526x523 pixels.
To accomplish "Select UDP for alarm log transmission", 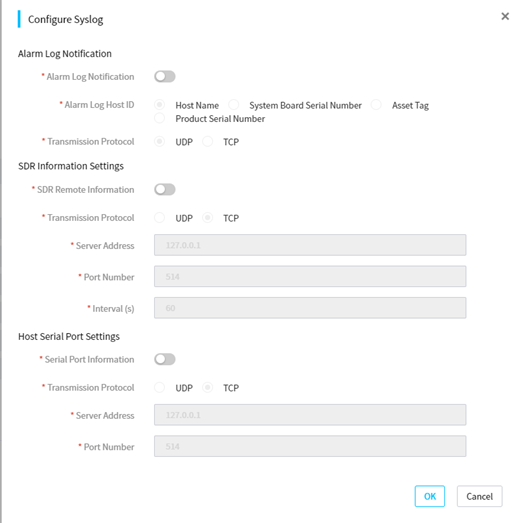I will [159, 142].
